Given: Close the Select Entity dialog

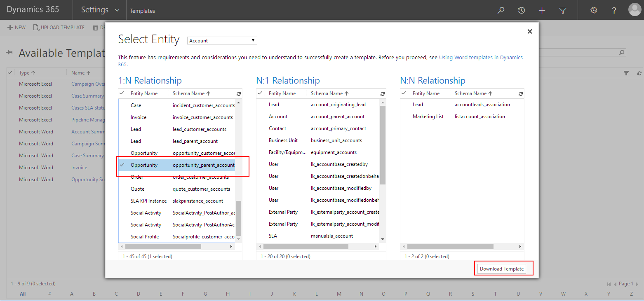Looking at the screenshot, I should 530,31.
